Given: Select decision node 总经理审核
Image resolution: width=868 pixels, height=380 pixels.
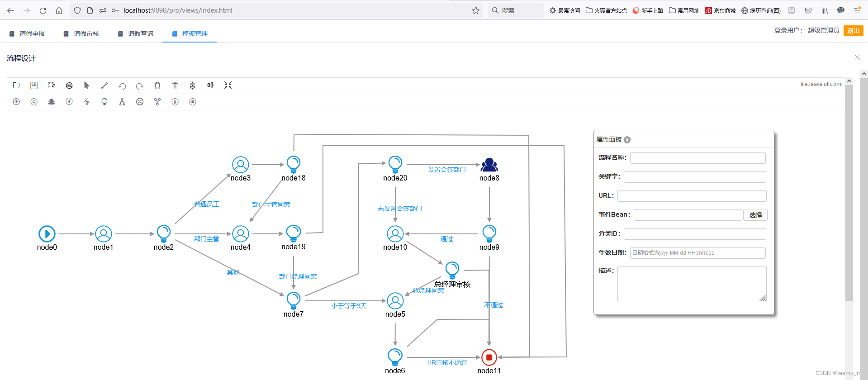Looking at the screenshot, I should pyautogui.click(x=452, y=270).
